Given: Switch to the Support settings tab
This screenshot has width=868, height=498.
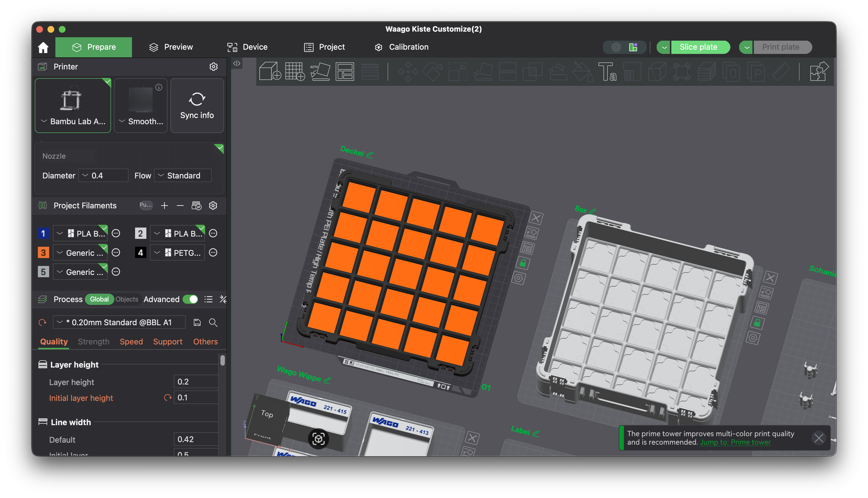Looking at the screenshot, I should [168, 342].
